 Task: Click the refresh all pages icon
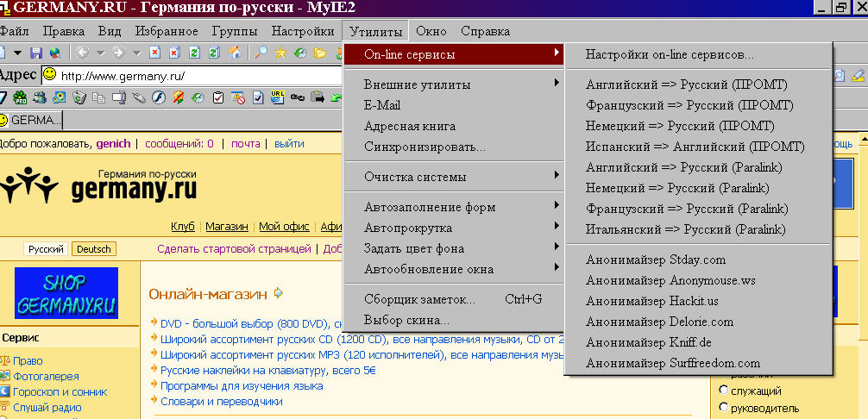point(214,53)
